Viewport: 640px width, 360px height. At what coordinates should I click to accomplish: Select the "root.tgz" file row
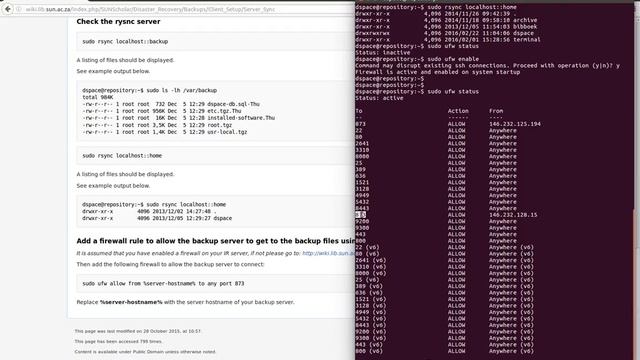(x=157, y=125)
